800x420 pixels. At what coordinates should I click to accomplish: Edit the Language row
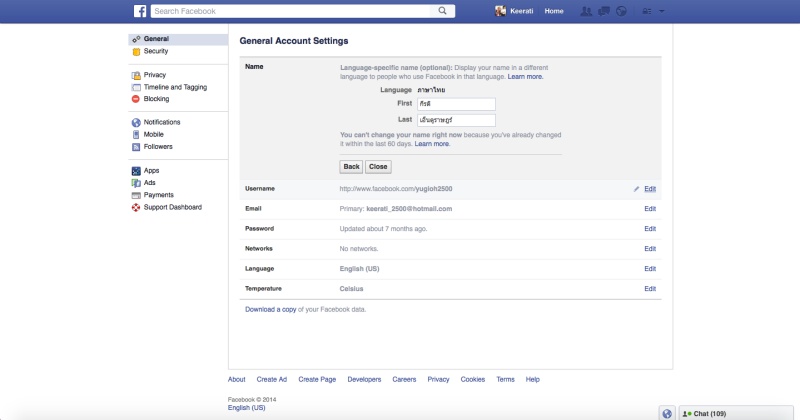click(649, 268)
